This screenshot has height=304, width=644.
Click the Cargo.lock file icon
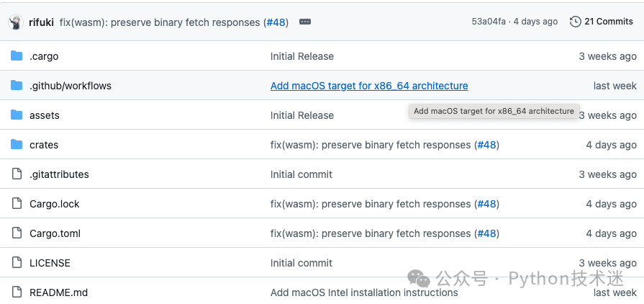click(x=17, y=204)
